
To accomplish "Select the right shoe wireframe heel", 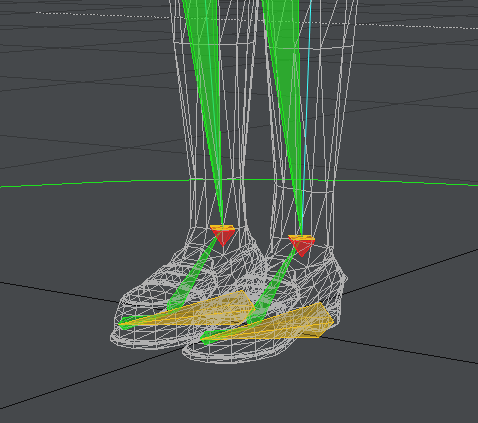I will tap(333, 287).
